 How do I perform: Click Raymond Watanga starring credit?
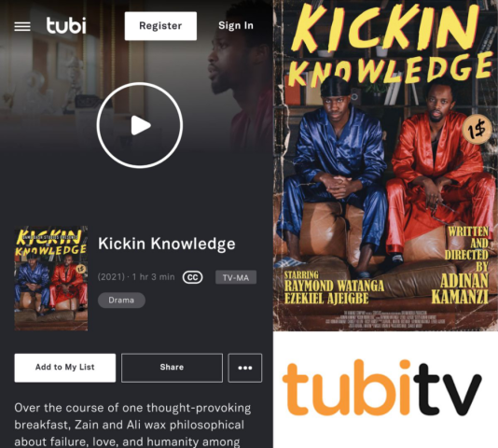point(334,286)
